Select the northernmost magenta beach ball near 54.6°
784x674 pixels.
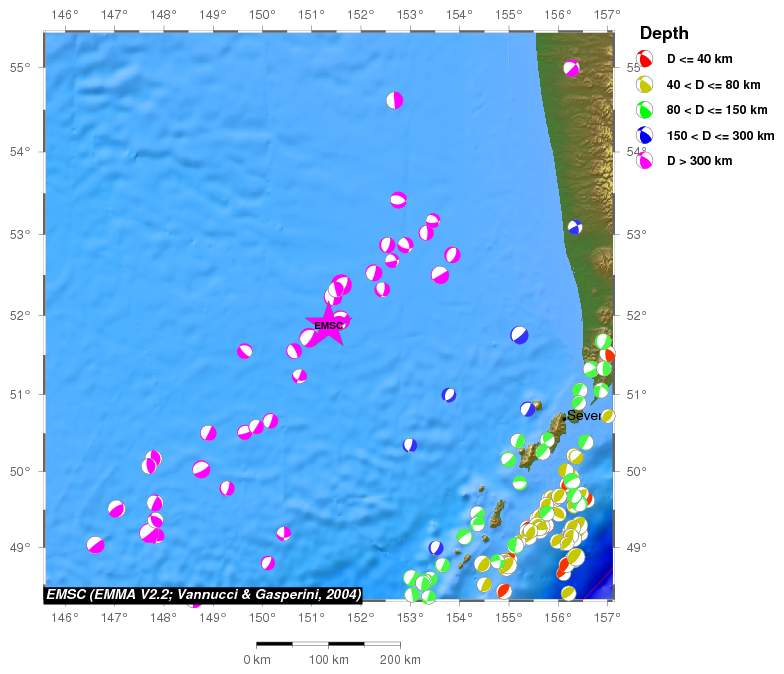(395, 100)
